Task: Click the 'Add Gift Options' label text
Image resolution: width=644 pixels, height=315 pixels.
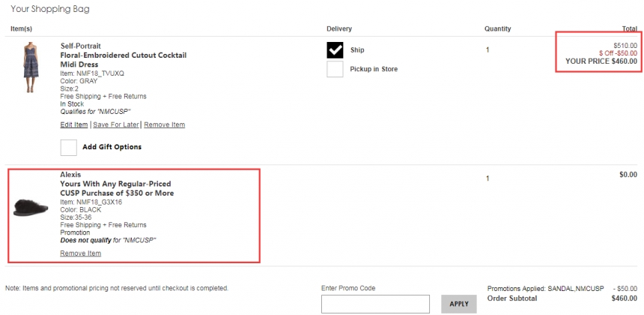Action: click(112, 147)
